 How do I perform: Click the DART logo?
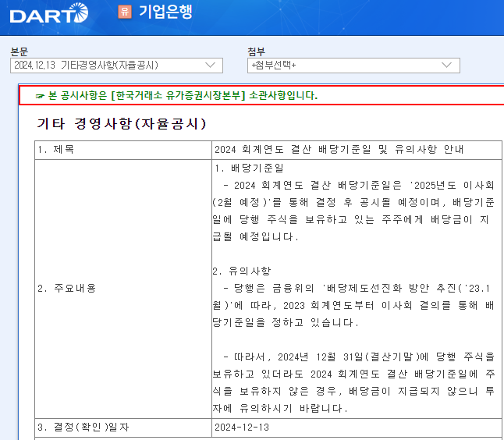point(49,13)
